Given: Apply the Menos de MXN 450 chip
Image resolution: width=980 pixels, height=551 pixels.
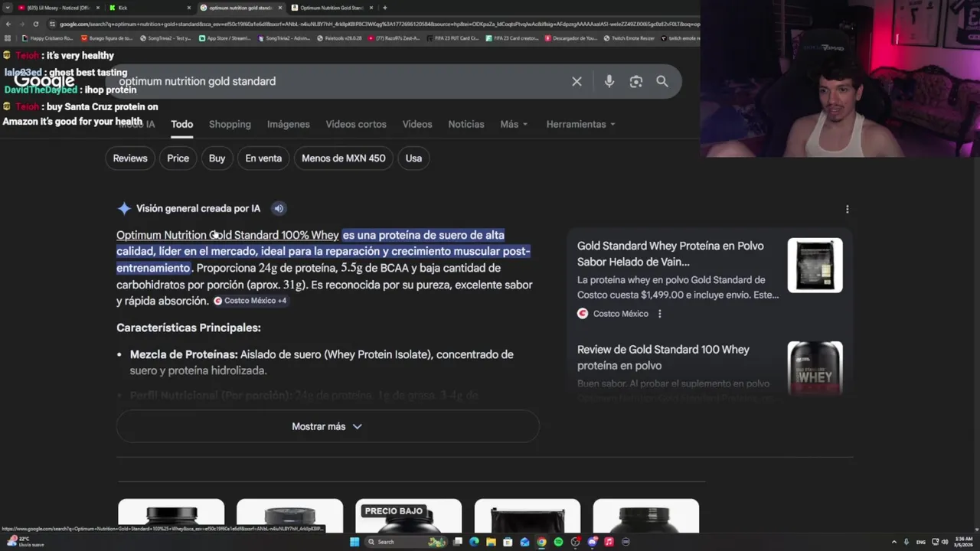Looking at the screenshot, I should 344,158.
